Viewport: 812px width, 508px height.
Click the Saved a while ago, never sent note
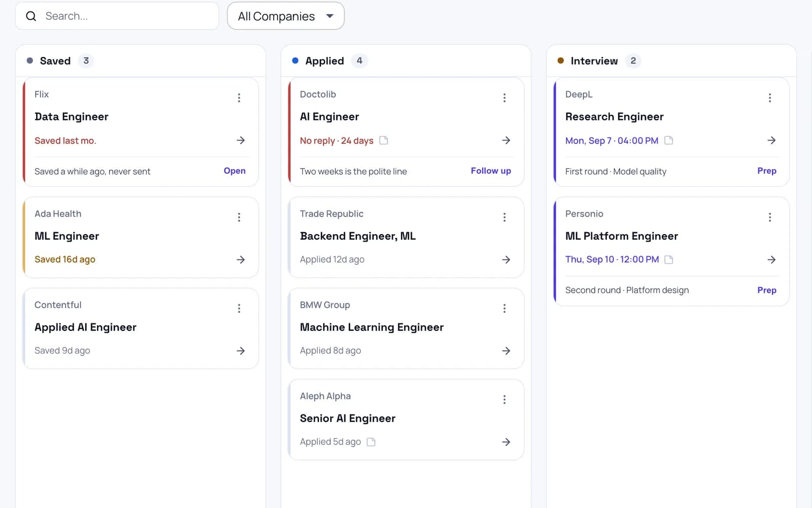click(x=92, y=172)
